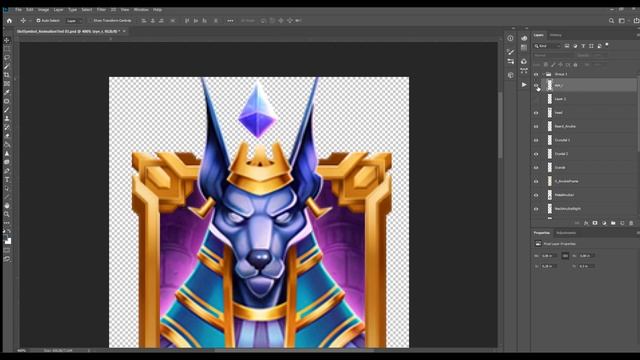Delete layer with trash icon
Screen dimensions: 640x360
point(631,223)
